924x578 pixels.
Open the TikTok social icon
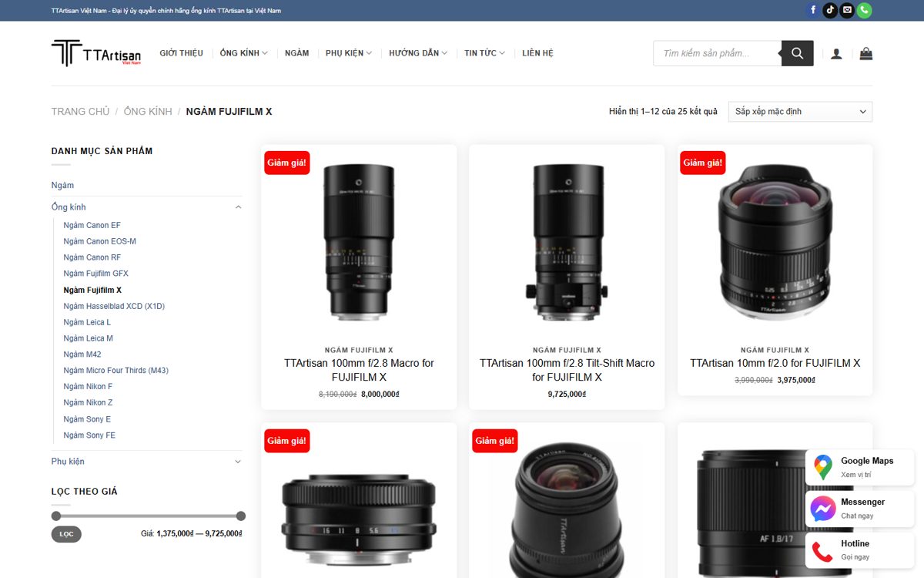point(830,10)
